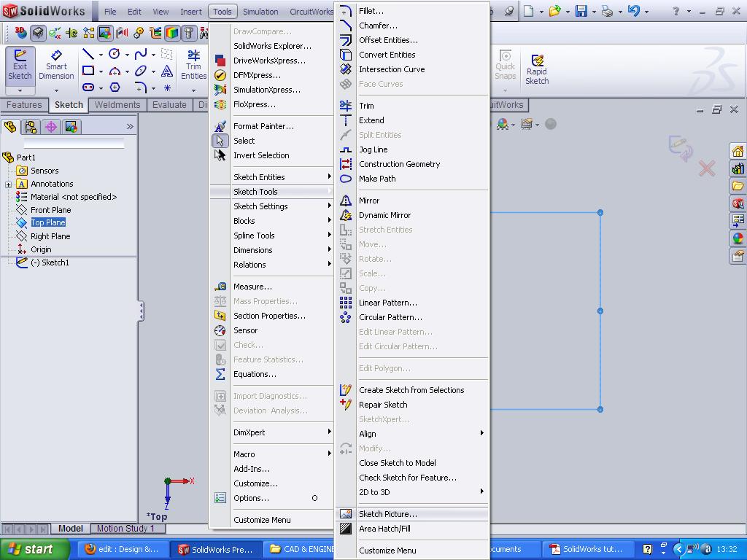Select (-) Sketch1 in the tree
This screenshot has width=747, height=560.
pyautogui.click(x=50, y=262)
